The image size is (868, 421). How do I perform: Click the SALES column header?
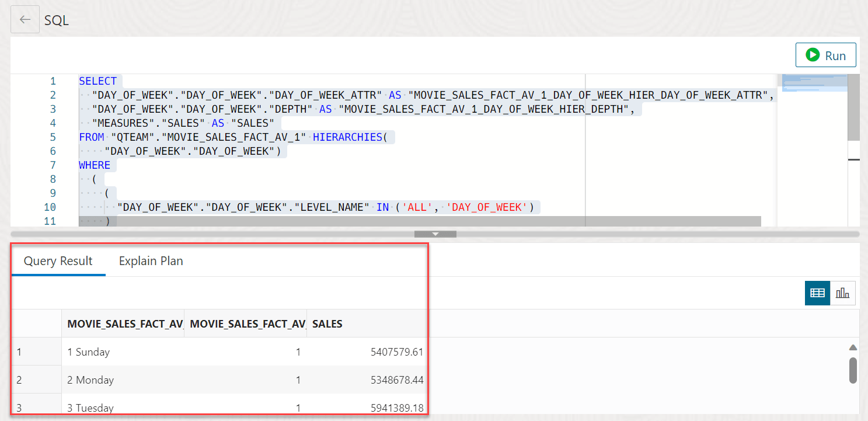[x=341, y=323]
